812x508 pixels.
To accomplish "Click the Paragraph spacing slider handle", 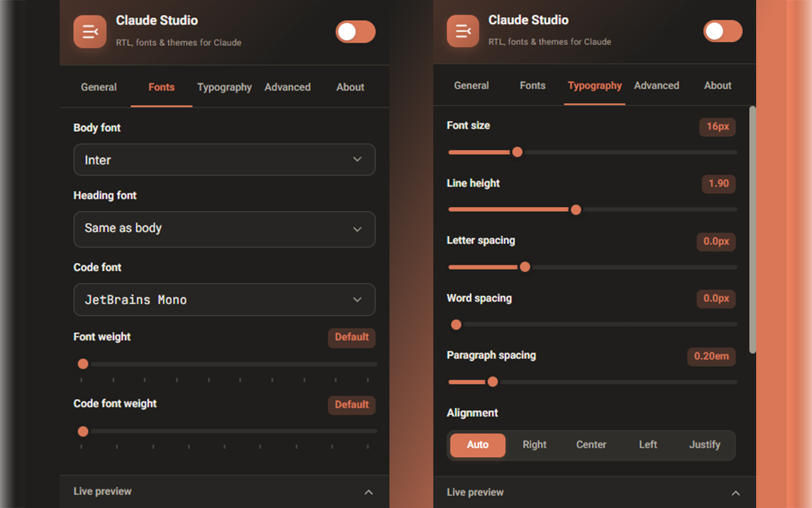I will (493, 382).
